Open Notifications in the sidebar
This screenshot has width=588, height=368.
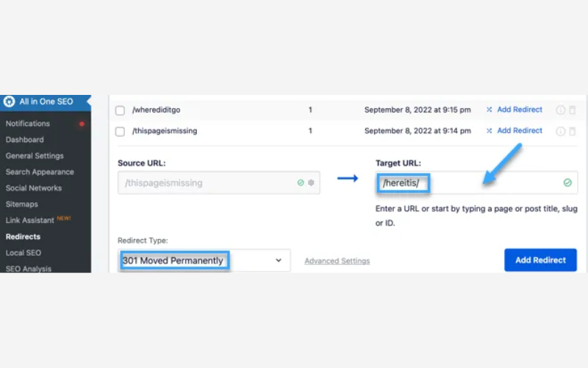(x=28, y=124)
